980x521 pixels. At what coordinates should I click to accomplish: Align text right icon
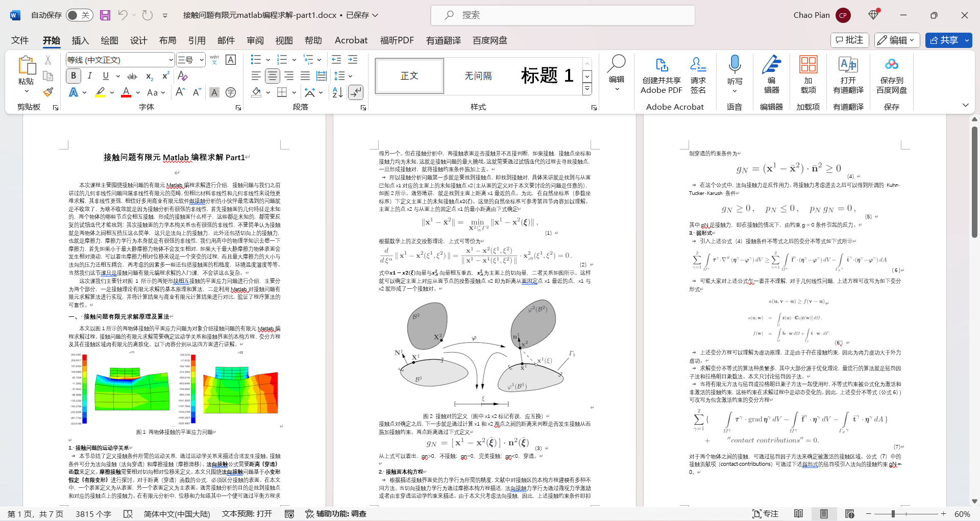point(289,76)
